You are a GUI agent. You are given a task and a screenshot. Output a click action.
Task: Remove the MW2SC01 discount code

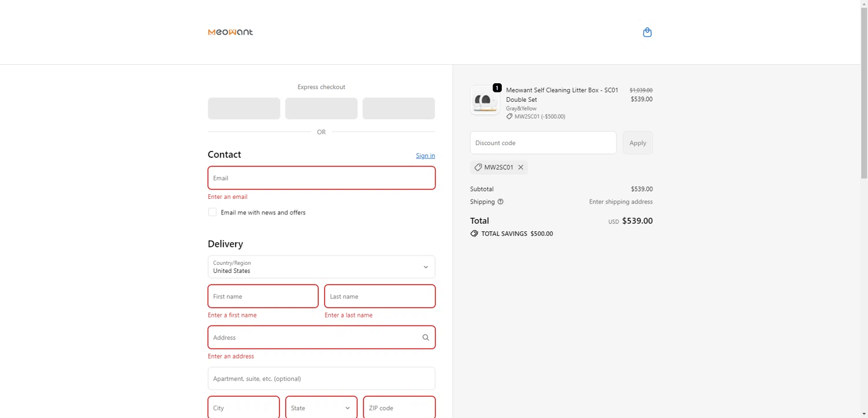click(x=521, y=168)
